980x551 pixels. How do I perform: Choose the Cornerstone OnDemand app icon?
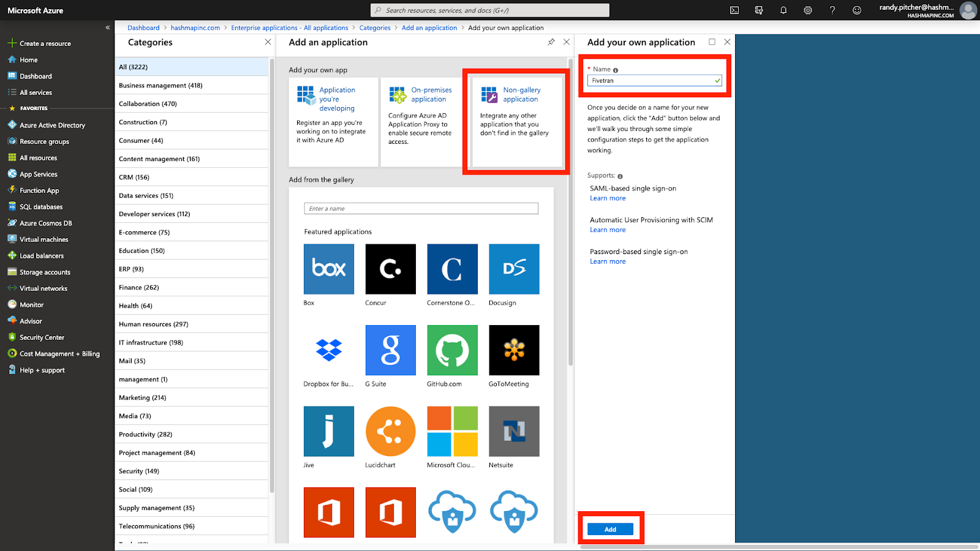[453, 269]
